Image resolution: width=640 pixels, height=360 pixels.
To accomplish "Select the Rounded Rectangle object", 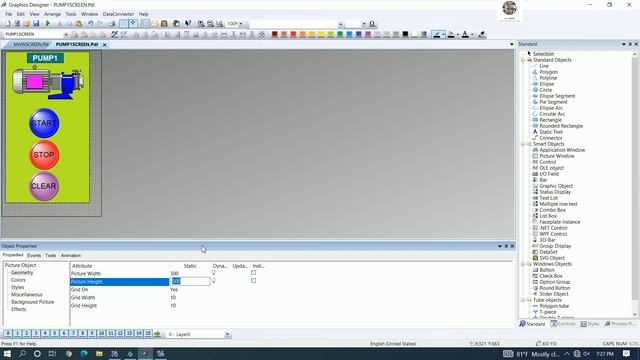I will pos(561,126).
